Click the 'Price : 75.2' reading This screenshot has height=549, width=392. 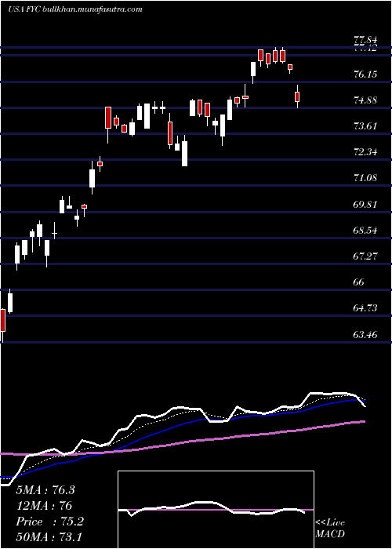tap(49, 522)
